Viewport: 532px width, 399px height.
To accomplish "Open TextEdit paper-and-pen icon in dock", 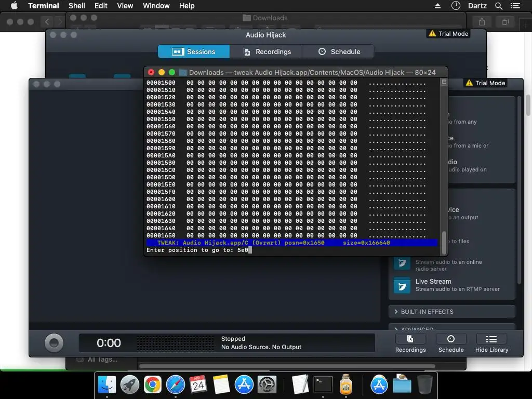I will point(300,385).
